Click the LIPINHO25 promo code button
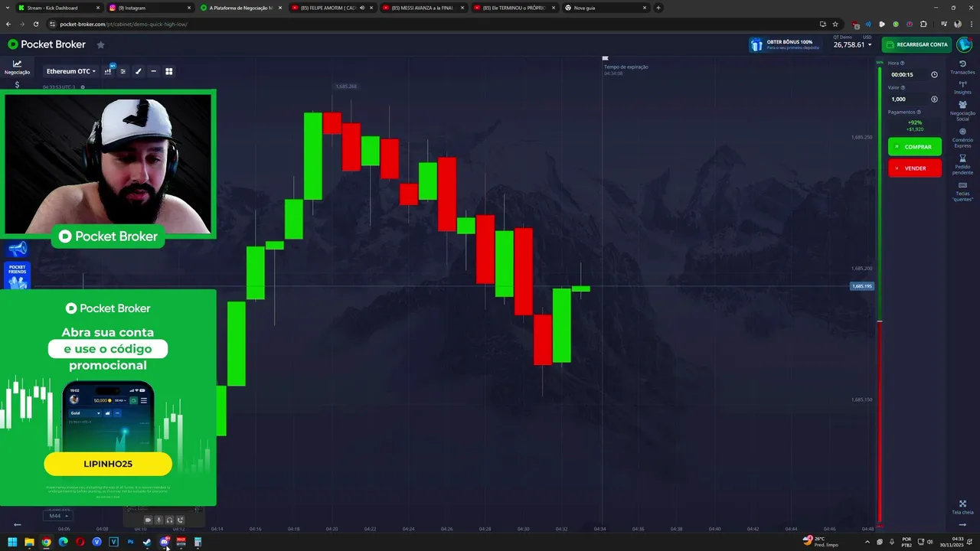The height and width of the screenshot is (551, 980). (108, 464)
